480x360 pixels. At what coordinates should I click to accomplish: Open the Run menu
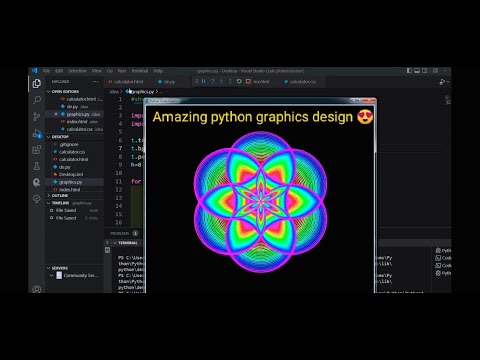click(x=122, y=71)
